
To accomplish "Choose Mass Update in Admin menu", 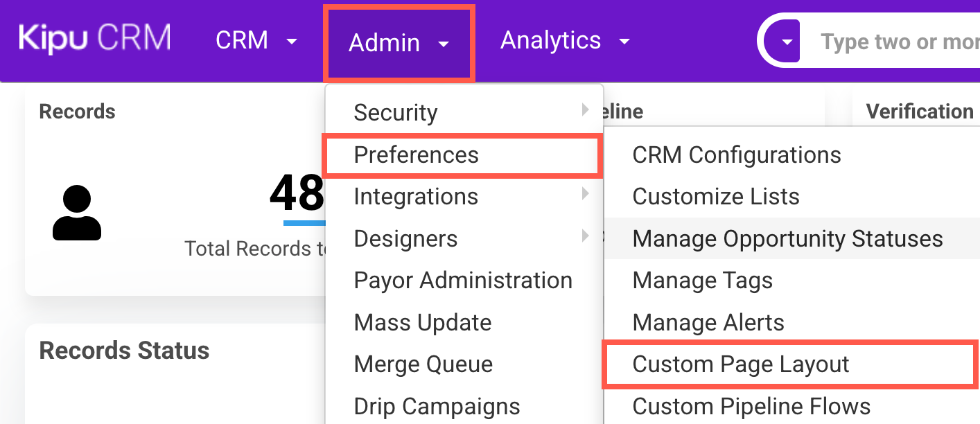I will pyautogui.click(x=423, y=323).
